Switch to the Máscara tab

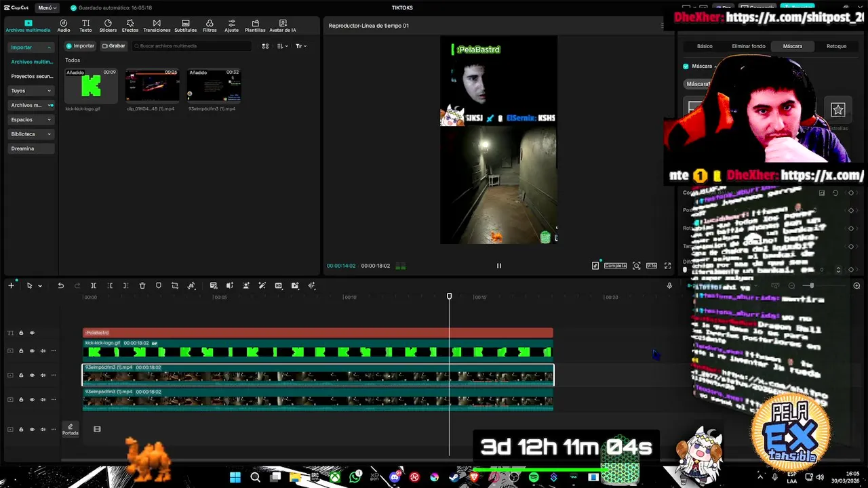pyautogui.click(x=792, y=46)
